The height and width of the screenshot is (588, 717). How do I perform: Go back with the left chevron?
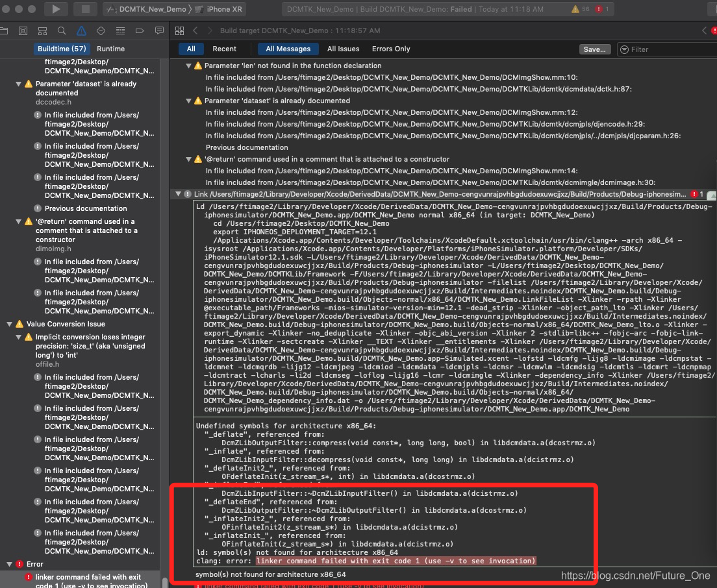pyautogui.click(x=195, y=31)
